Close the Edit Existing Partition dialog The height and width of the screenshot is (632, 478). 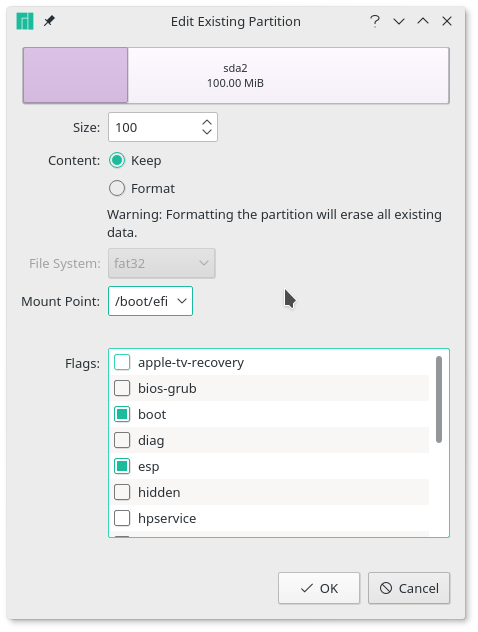click(x=447, y=21)
